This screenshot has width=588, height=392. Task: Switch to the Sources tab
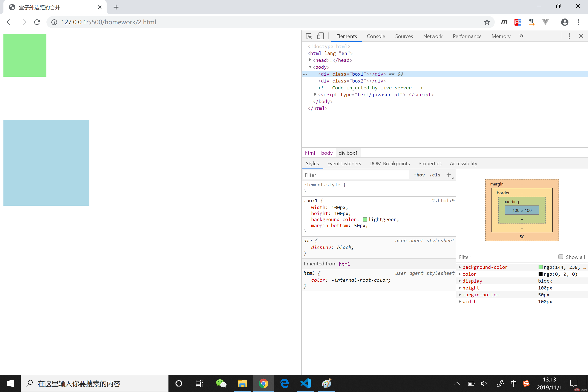[x=404, y=36]
